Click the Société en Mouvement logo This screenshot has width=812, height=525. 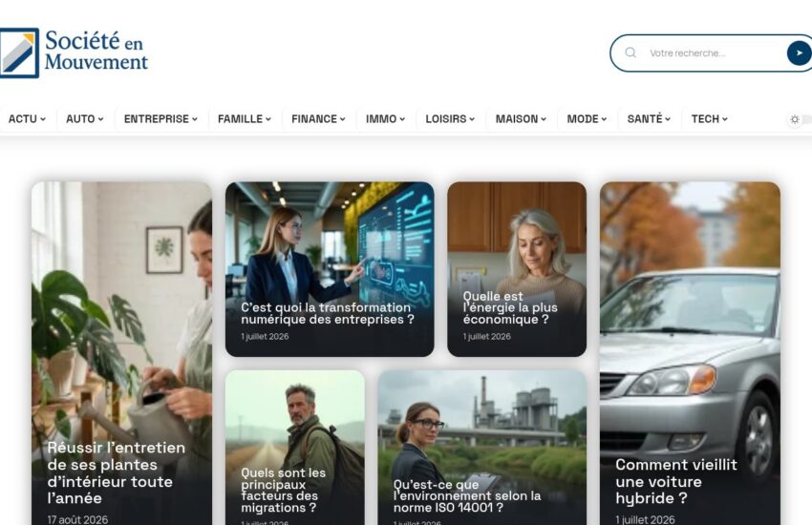point(74,52)
